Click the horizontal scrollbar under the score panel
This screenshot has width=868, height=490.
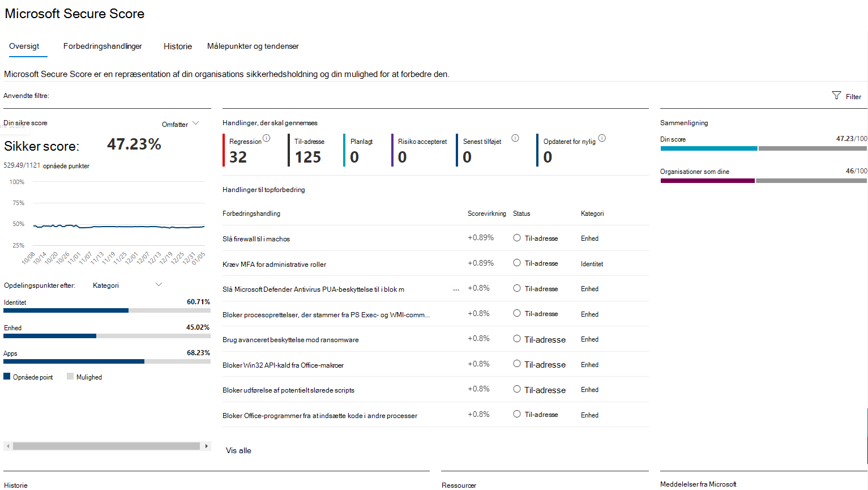tap(106, 446)
